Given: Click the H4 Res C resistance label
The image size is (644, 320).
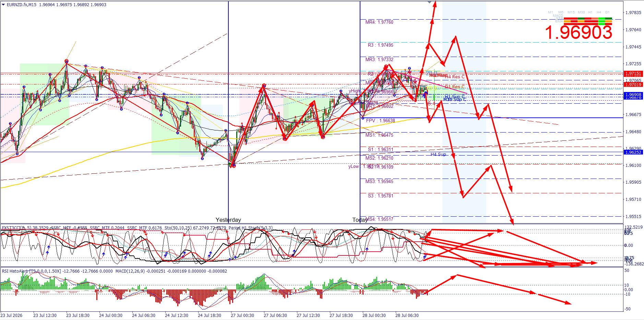Looking at the screenshot, I should (455, 77).
